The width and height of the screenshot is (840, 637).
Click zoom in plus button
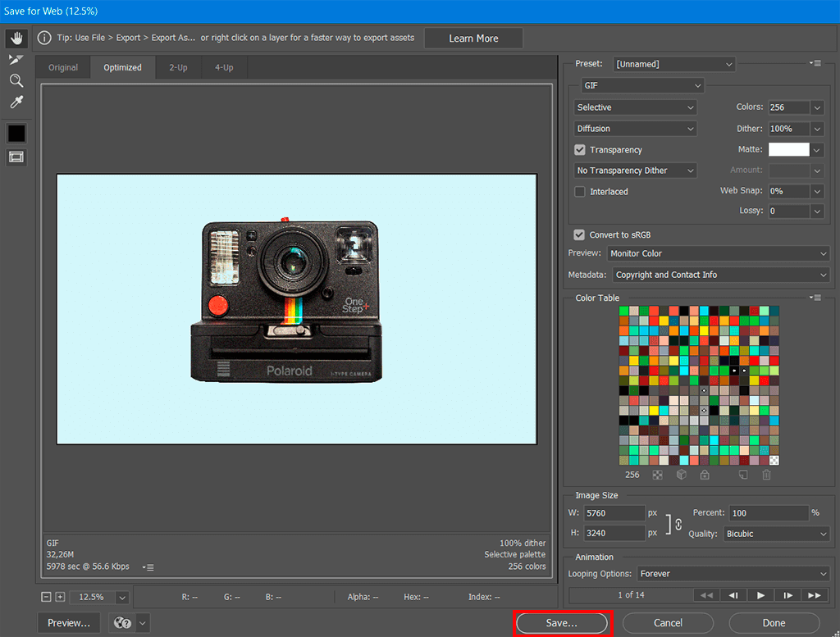click(60, 597)
